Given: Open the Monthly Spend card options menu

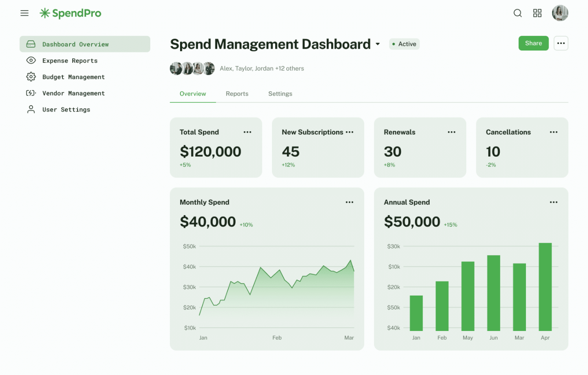Looking at the screenshot, I should pos(349,202).
